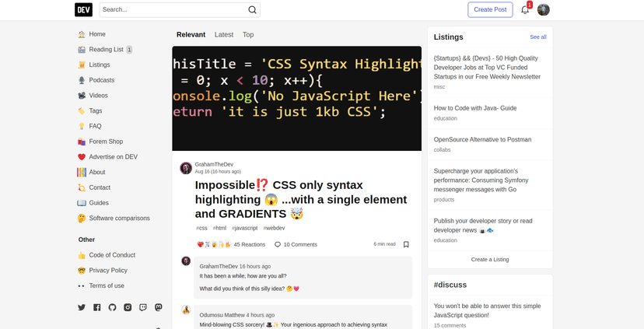Image resolution: width=644 pixels, height=329 pixels.
Task: Open the Twitter social icon
Action: coord(82,307)
